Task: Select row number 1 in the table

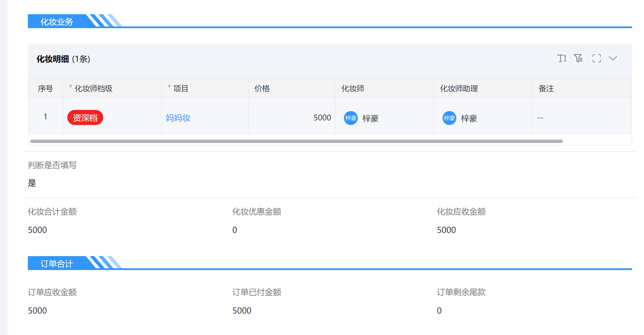Action: (x=45, y=117)
